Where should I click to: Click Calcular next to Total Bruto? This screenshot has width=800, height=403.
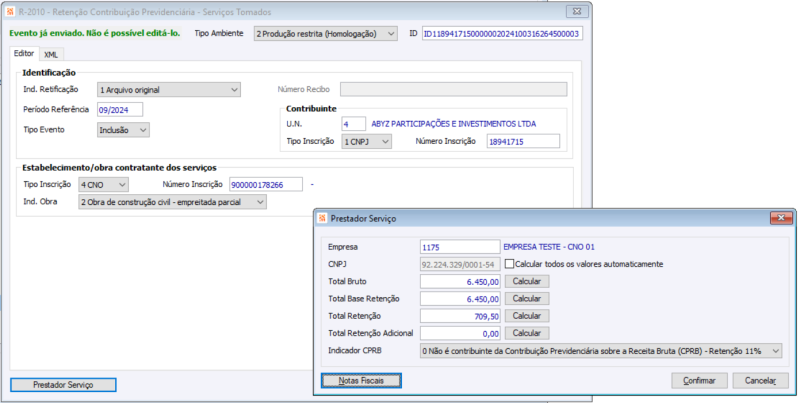click(527, 281)
